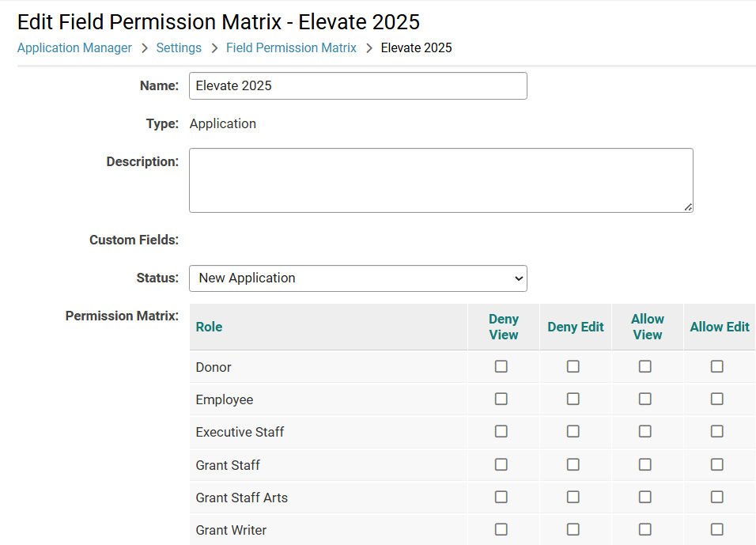Click the Allow Edit column header
Viewport: 756px width, 545px height.
click(720, 327)
